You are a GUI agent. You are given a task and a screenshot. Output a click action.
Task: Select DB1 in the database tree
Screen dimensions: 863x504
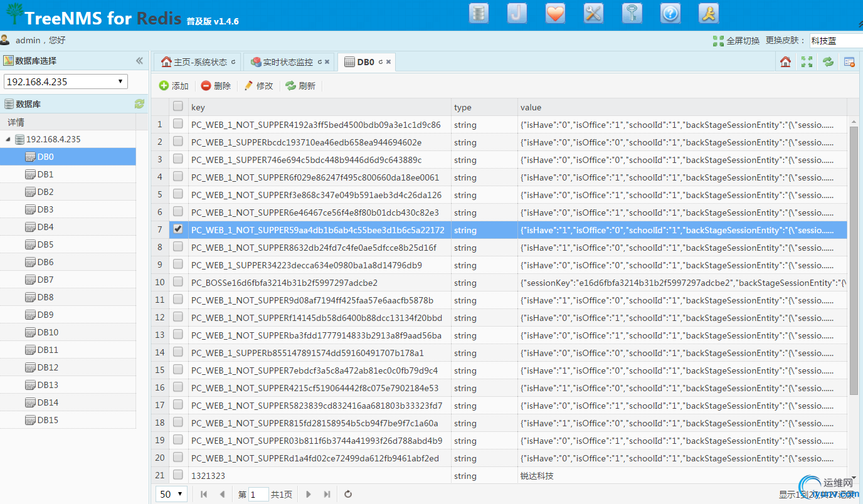pyautogui.click(x=68, y=174)
